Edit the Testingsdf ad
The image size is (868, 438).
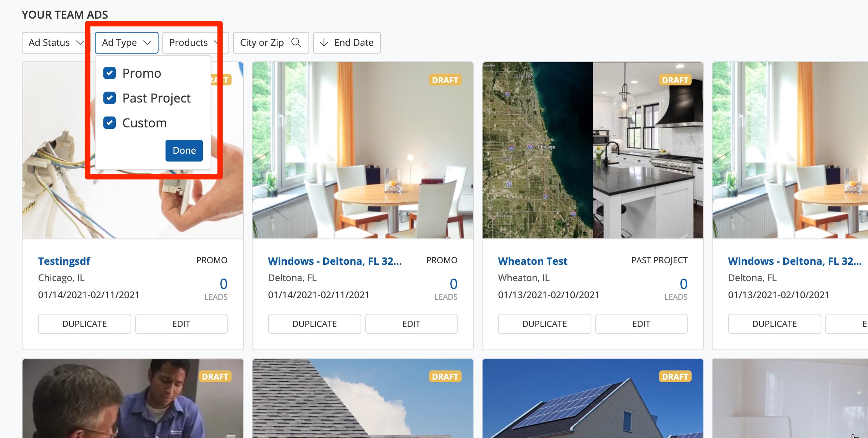181,324
